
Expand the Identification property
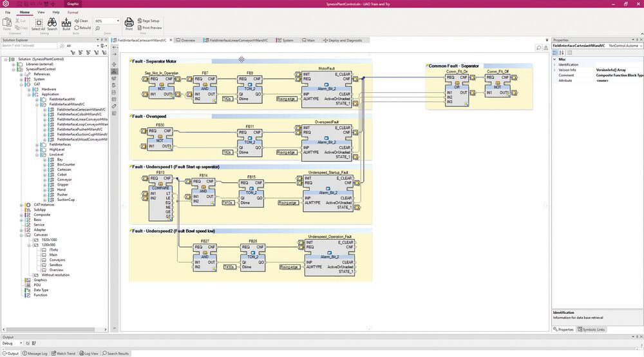click(x=554, y=64)
